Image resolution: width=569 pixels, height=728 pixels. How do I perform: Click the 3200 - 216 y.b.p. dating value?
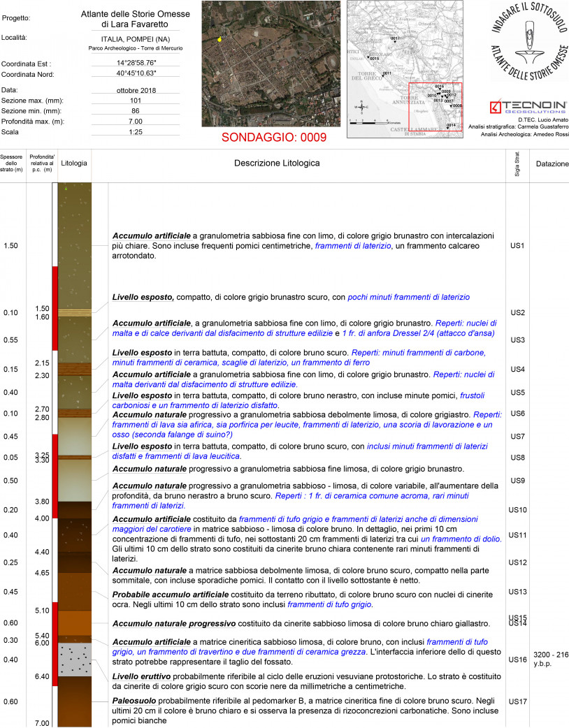click(x=551, y=659)
